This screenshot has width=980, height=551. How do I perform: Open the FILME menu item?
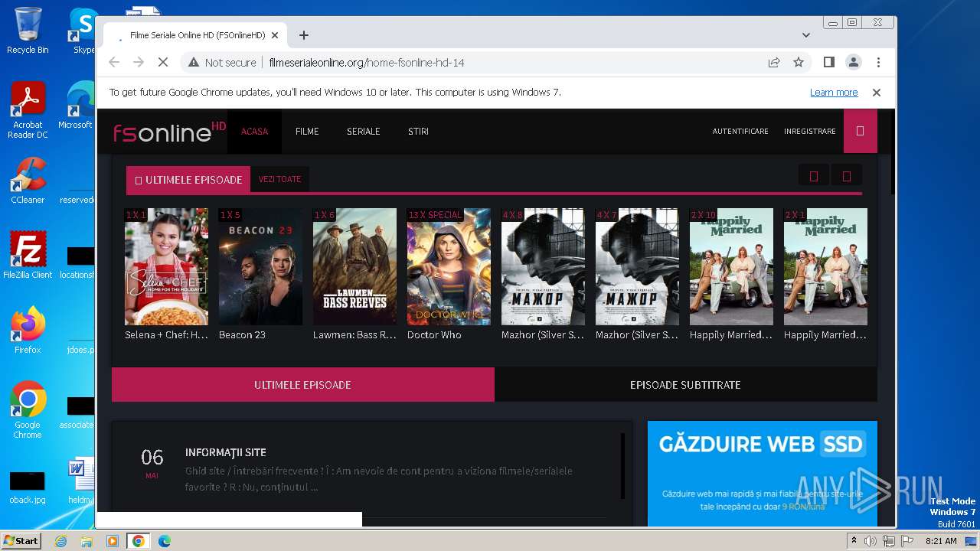point(307,132)
